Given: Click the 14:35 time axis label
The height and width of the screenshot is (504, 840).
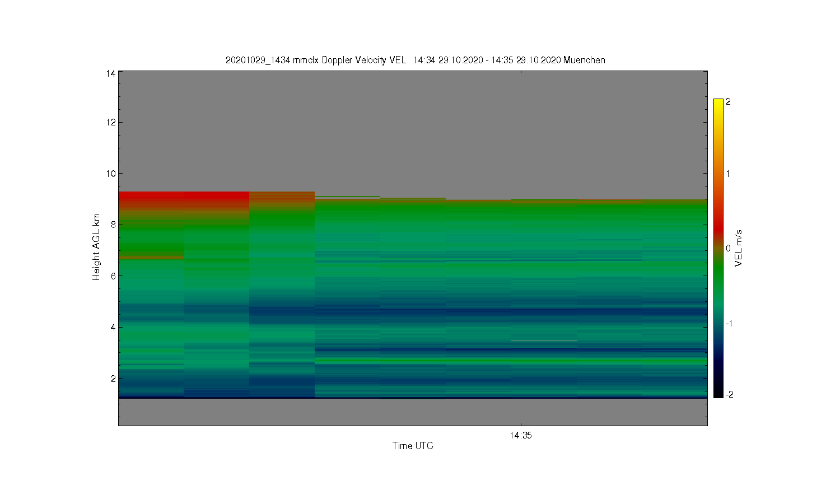Looking at the screenshot, I should 521,435.
